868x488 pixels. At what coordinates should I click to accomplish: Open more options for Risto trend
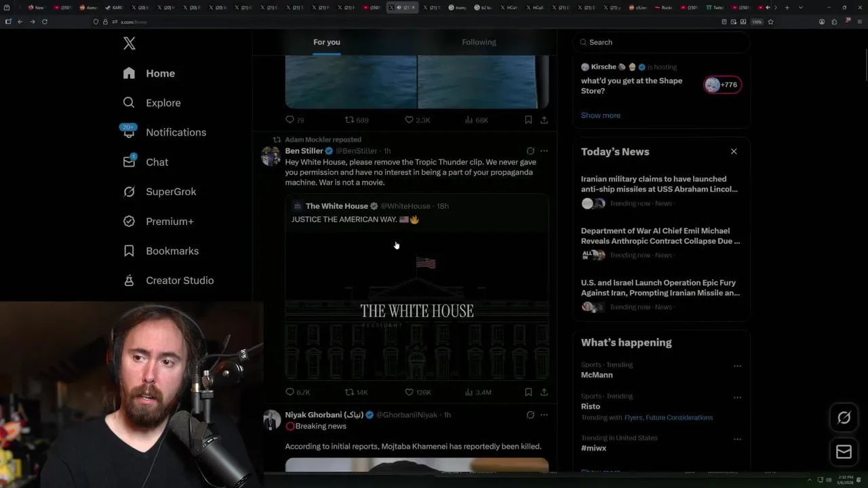point(737,397)
